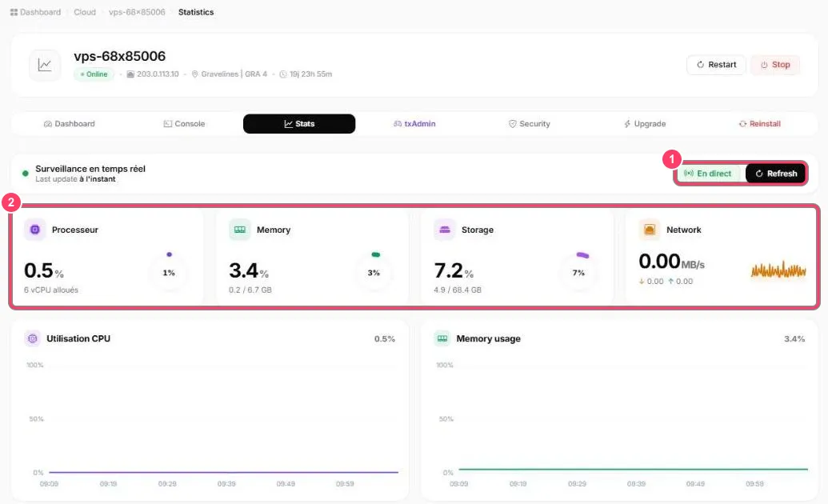Open the Reinstall tab

tap(759, 124)
